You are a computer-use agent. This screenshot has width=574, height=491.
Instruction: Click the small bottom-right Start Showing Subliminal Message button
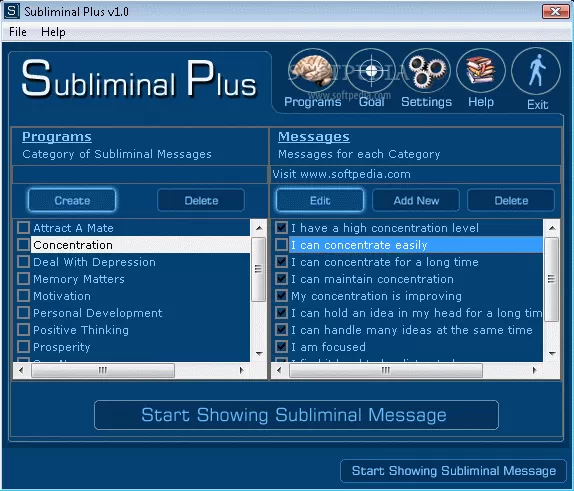pos(453,471)
